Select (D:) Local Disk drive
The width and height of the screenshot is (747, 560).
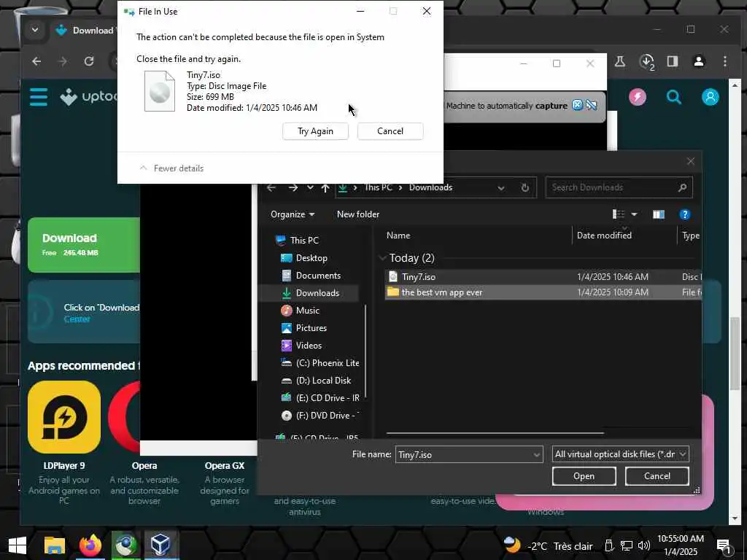click(x=323, y=381)
